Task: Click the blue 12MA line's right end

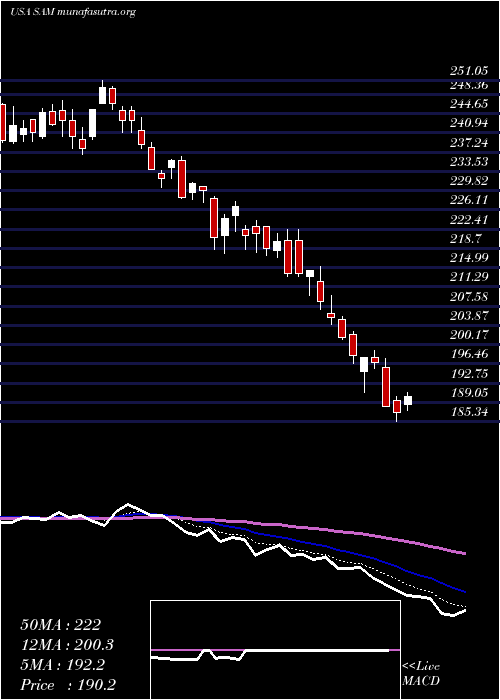Action: point(464,592)
